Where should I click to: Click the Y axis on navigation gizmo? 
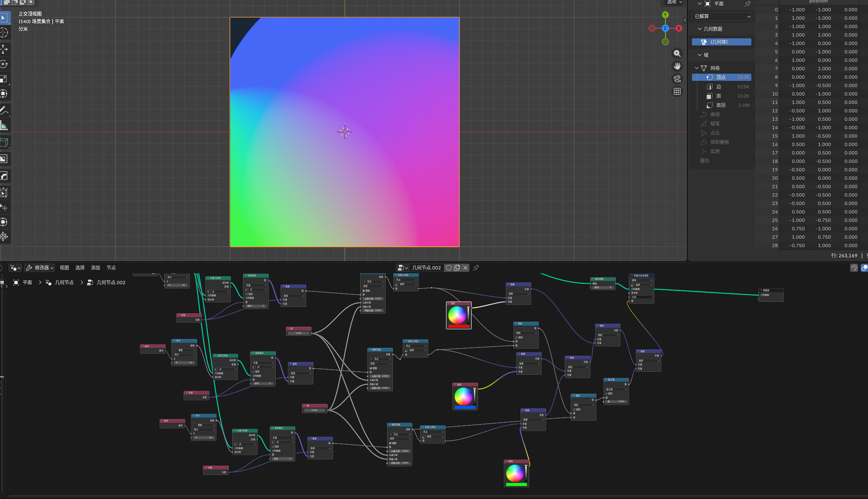tap(665, 15)
